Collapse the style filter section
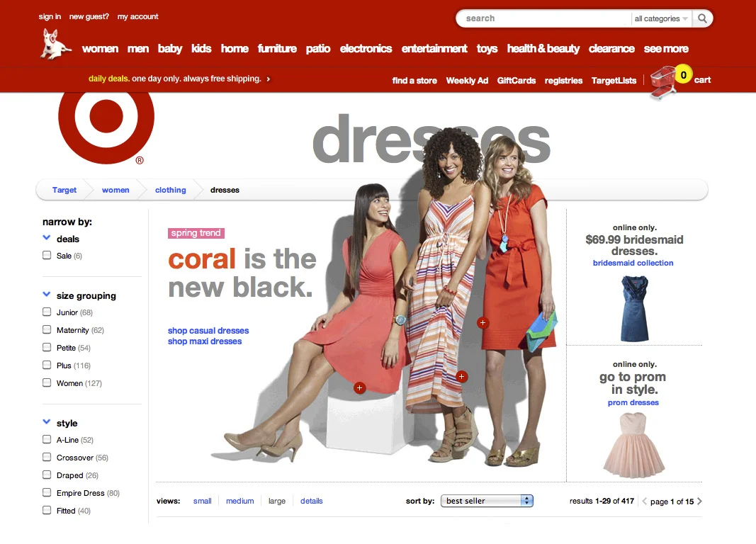 tap(47, 421)
